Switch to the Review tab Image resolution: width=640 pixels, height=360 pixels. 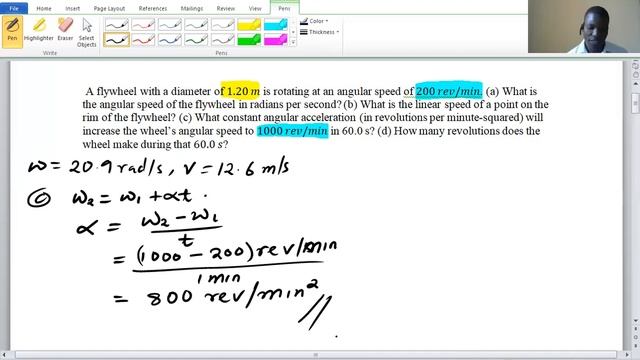(x=225, y=8)
